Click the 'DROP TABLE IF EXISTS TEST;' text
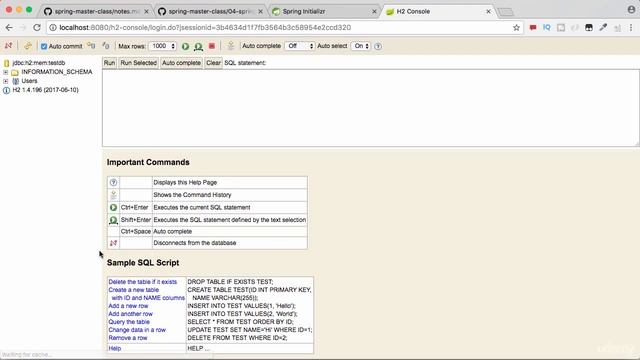The height and width of the screenshot is (360, 640). 230,282
